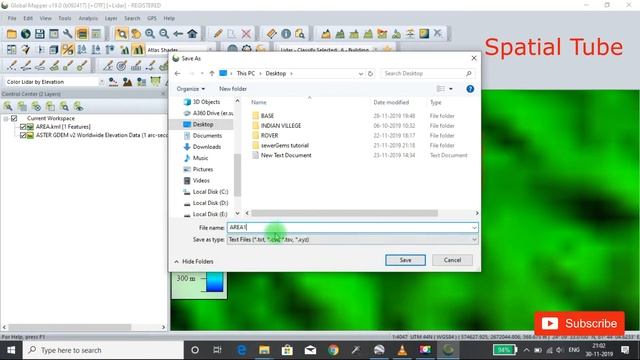Open the Edit menu

click(28, 18)
